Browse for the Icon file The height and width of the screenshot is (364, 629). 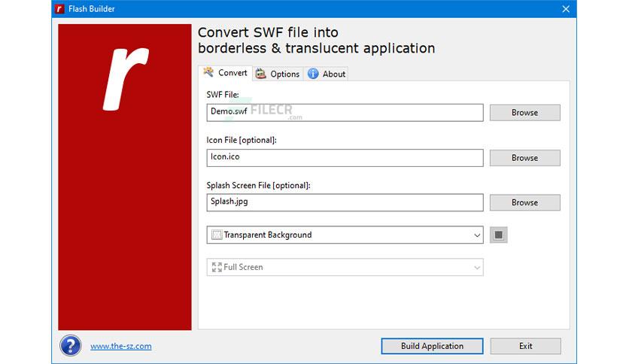(x=524, y=158)
